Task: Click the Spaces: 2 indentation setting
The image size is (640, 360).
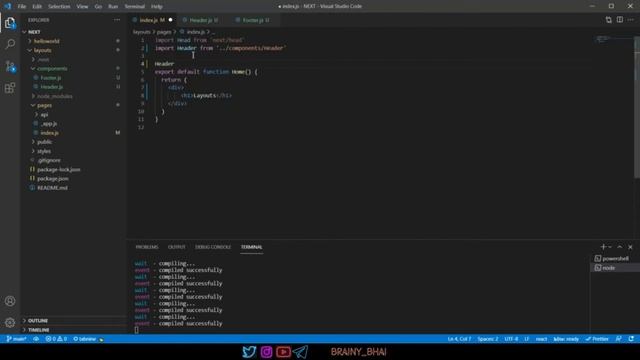Action: click(488, 339)
